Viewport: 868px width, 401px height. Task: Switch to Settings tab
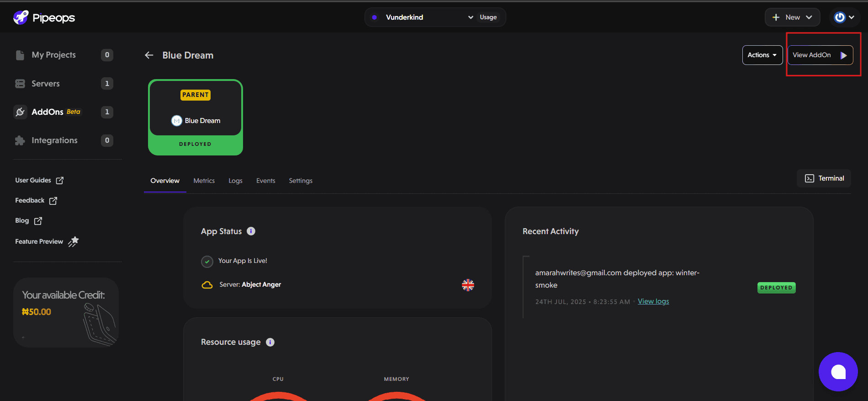tap(301, 181)
